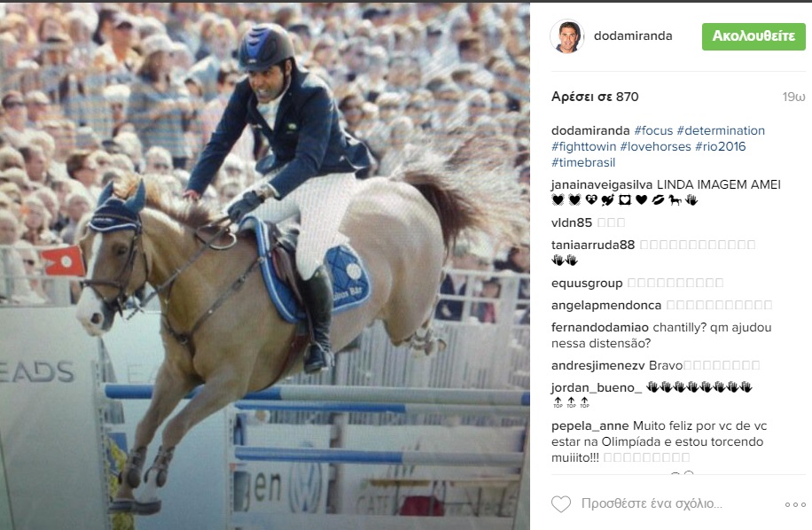Open the #focus hashtag
The width and height of the screenshot is (812, 530).
pyautogui.click(x=653, y=130)
